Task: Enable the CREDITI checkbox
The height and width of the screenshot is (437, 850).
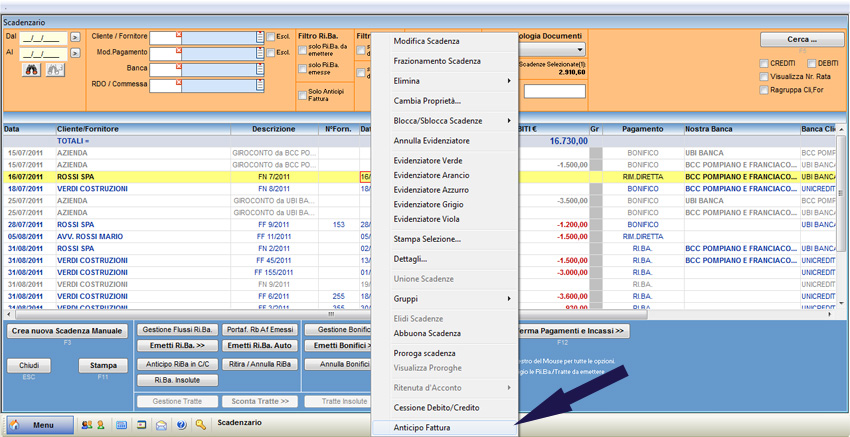Action: click(x=764, y=63)
